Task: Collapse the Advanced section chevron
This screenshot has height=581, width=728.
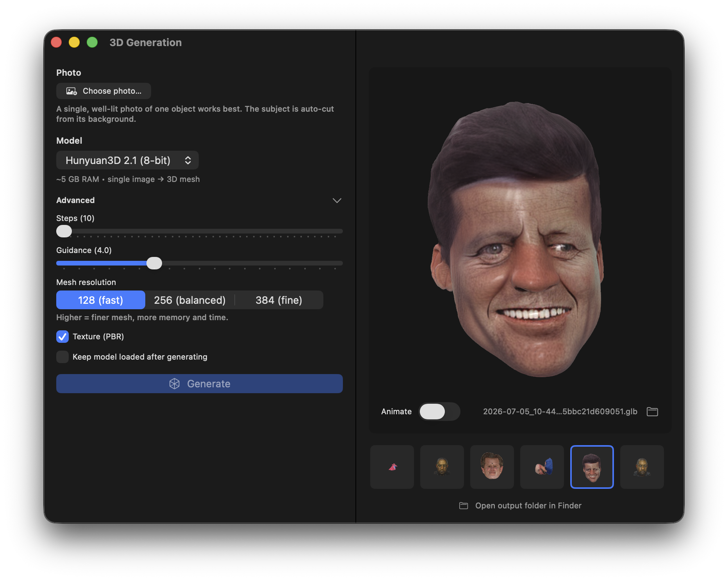Action: click(337, 200)
